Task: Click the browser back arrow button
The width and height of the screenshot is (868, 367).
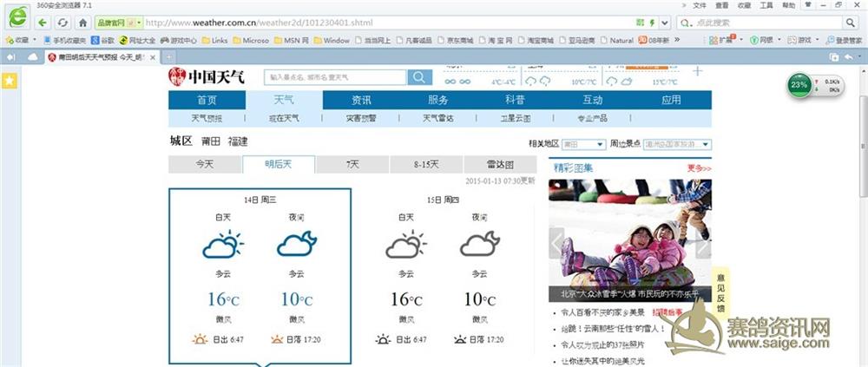Action: pyautogui.click(x=41, y=23)
